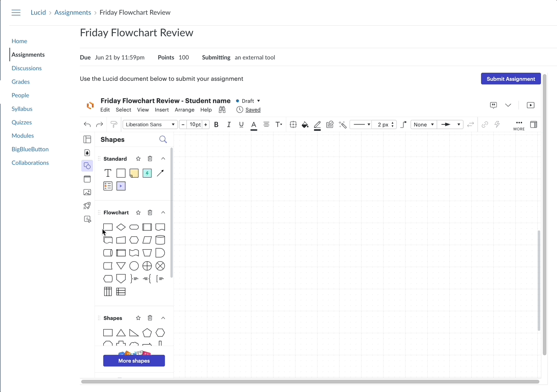Select the yellow sticky note shape
The height and width of the screenshot is (392, 557).
tap(134, 173)
